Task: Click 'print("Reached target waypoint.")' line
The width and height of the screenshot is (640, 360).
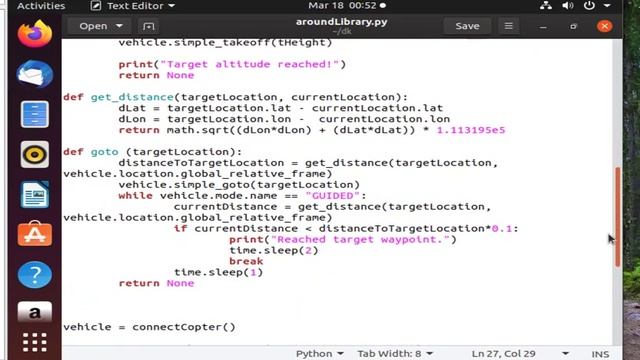Action: tap(342, 240)
